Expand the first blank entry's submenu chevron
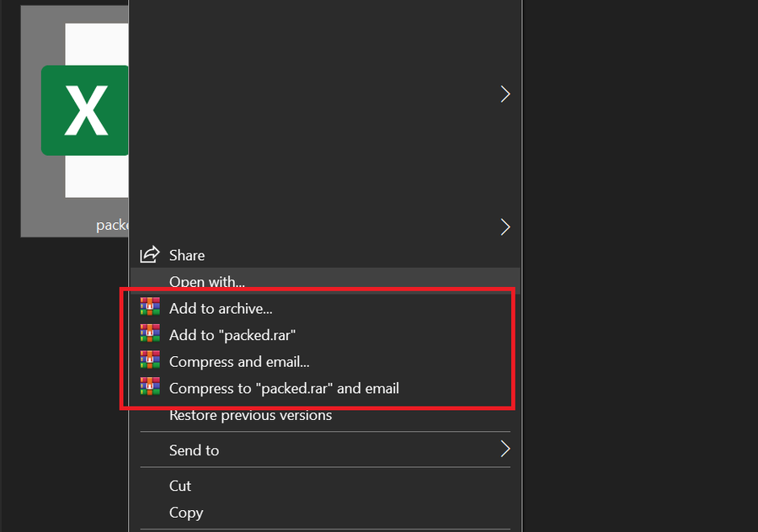The width and height of the screenshot is (758, 532). tap(505, 94)
